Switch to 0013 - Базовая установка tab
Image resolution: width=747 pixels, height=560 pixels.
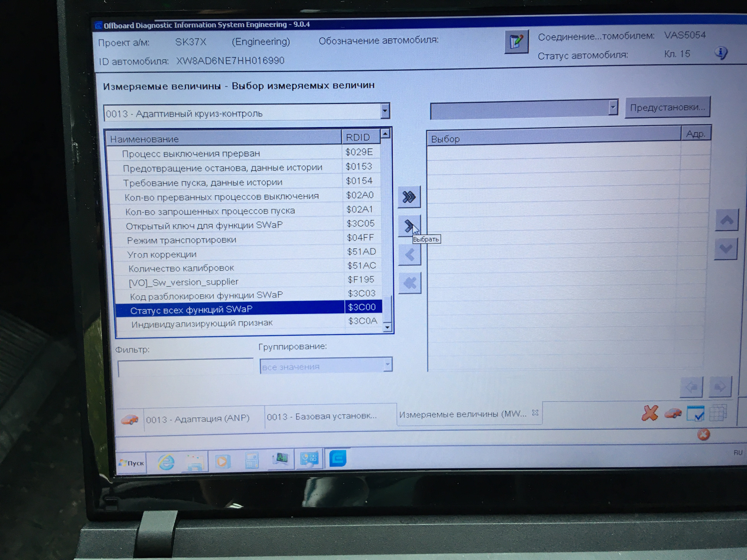click(x=322, y=416)
